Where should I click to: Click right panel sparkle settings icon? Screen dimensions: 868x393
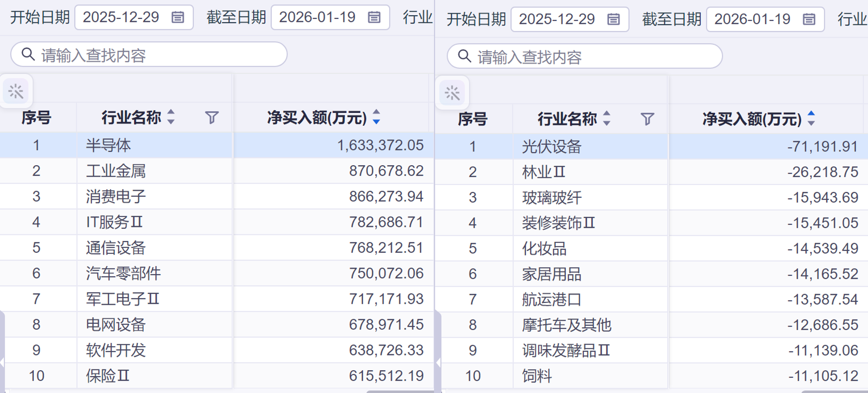point(452,93)
